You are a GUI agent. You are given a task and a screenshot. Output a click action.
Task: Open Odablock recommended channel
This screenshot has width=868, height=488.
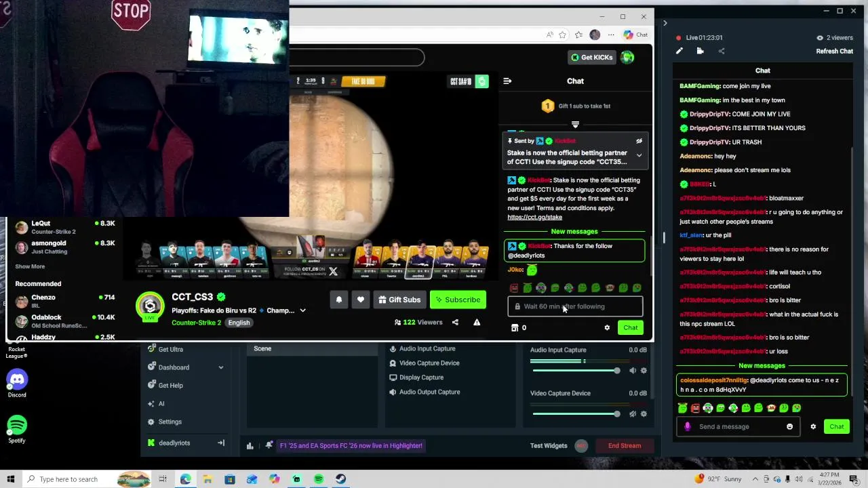65,321
